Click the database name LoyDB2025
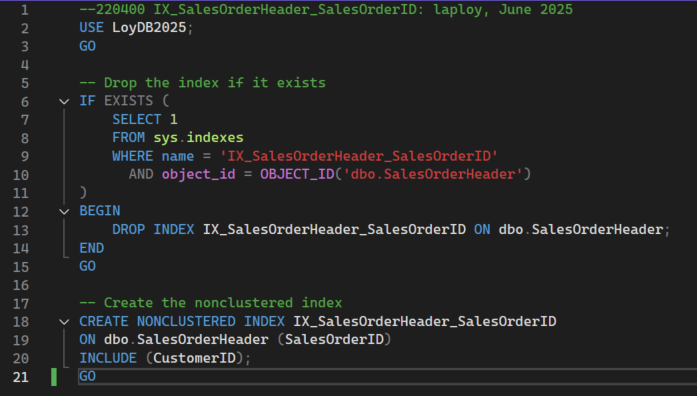Screen dimensions: 697x396 click(149, 28)
